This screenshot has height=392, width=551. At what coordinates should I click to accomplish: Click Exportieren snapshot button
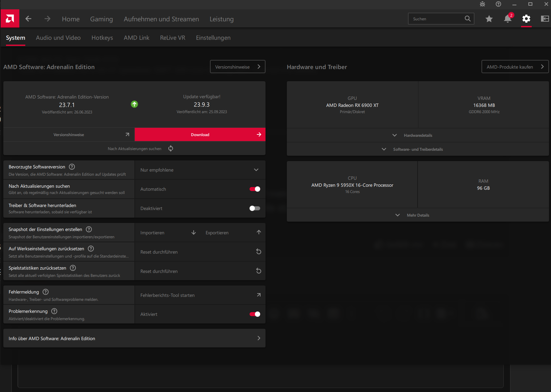[233, 233]
